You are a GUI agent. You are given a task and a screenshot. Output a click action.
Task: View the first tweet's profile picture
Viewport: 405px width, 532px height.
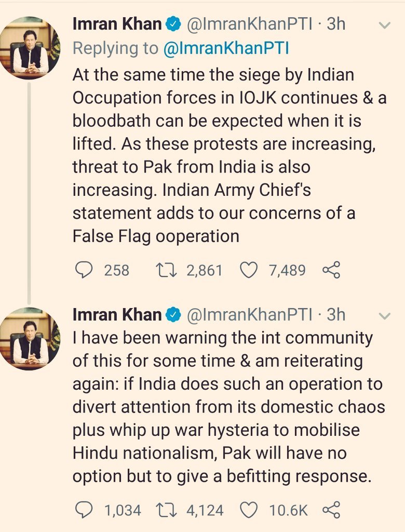30,48
